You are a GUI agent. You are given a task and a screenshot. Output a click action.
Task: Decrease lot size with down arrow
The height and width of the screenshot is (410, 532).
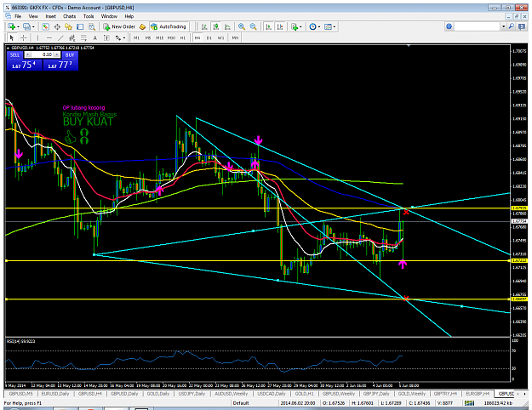point(28,54)
